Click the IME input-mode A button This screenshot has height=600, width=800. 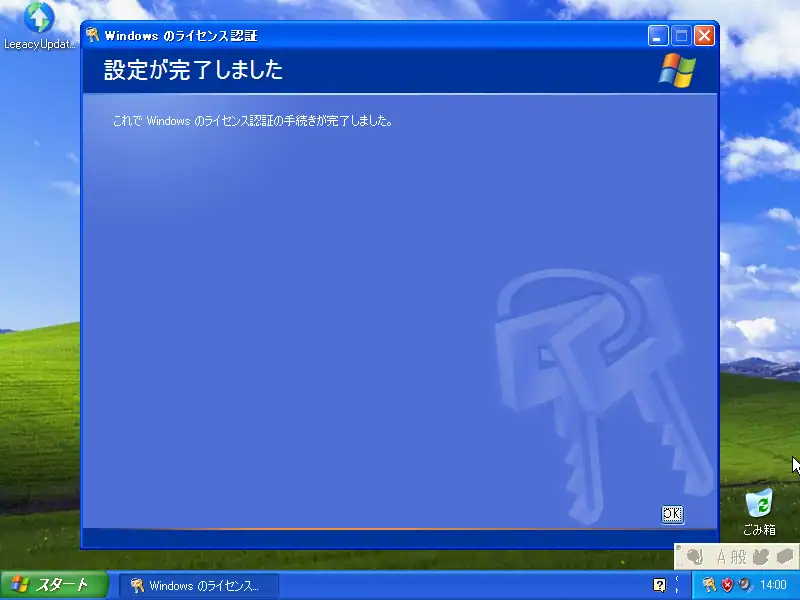(721, 557)
